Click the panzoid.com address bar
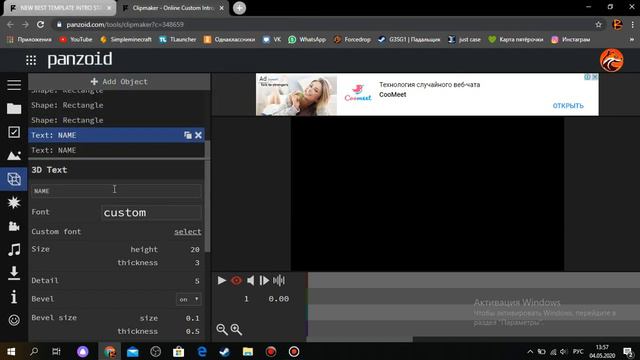This screenshot has width=640, height=360. (322, 24)
